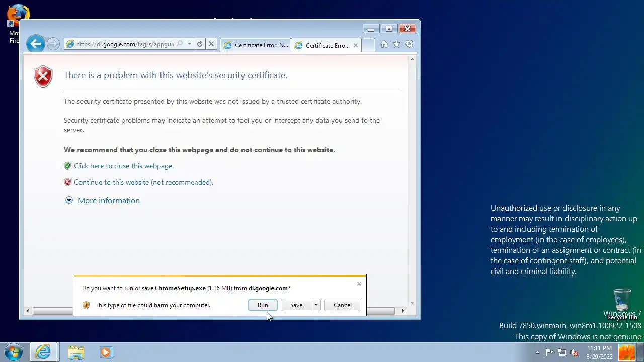Refresh the page with the reload icon
Image resolution: width=644 pixels, height=362 pixels.
(200, 44)
